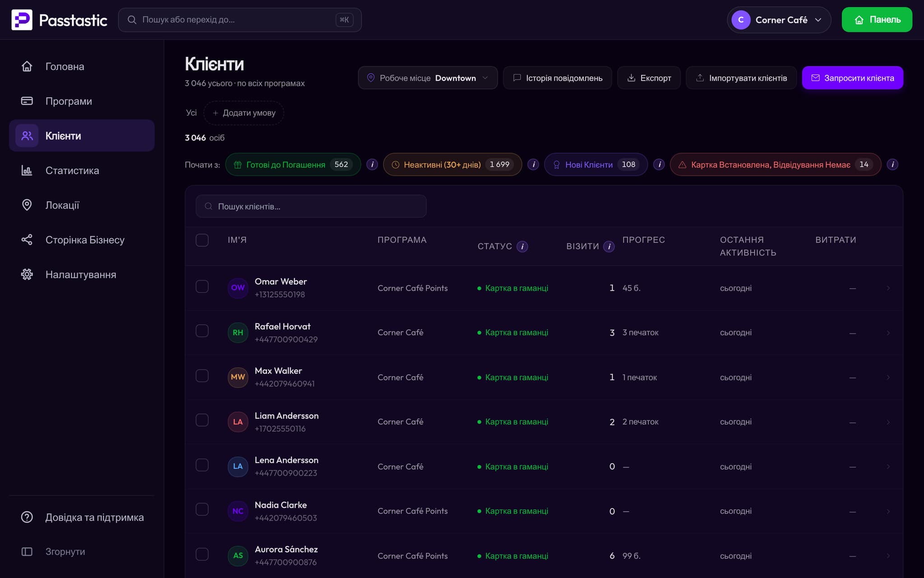The width and height of the screenshot is (924, 578).
Task: Click Omar Weber's OW avatar
Action: pyautogui.click(x=238, y=288)
